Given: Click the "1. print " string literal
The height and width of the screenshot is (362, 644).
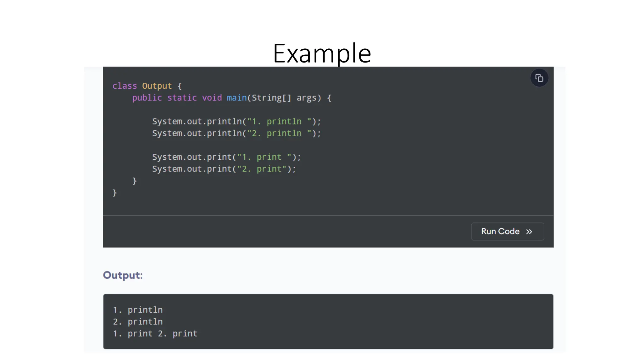Looking at the screenshot, I should click(x=264, y=157).
